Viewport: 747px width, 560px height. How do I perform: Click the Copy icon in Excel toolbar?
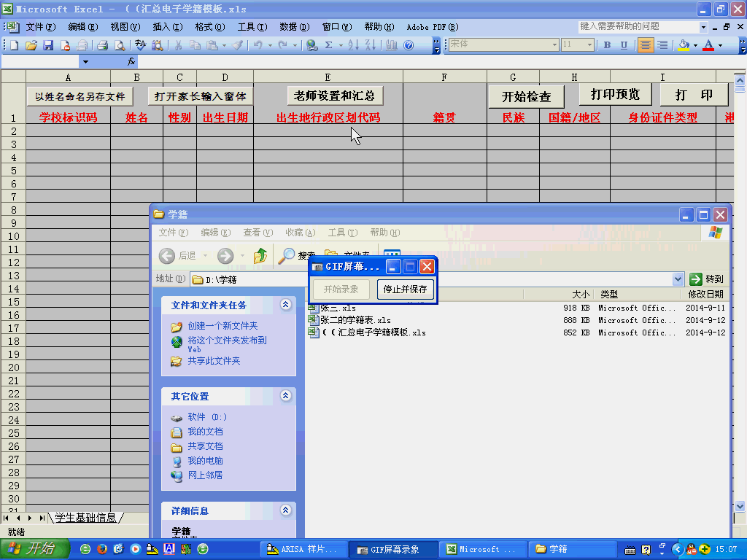195,45
